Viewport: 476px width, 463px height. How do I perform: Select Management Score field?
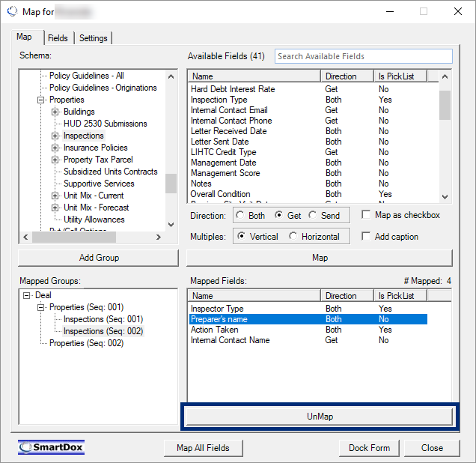(x=225, y=173)
